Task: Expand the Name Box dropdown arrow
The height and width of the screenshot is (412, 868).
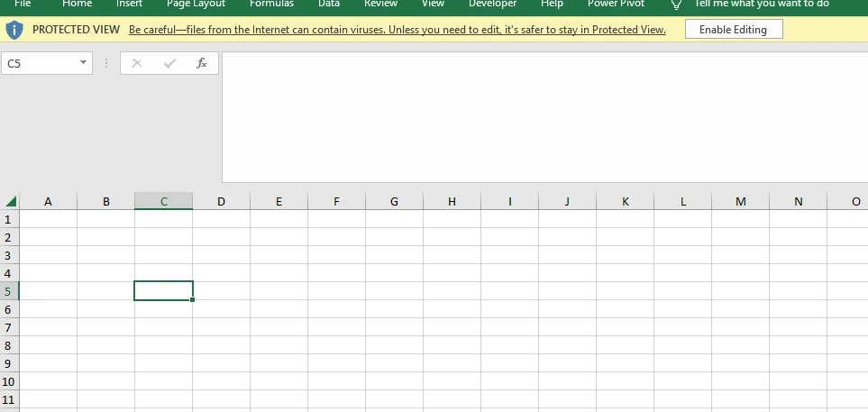Action: (83, 62)
